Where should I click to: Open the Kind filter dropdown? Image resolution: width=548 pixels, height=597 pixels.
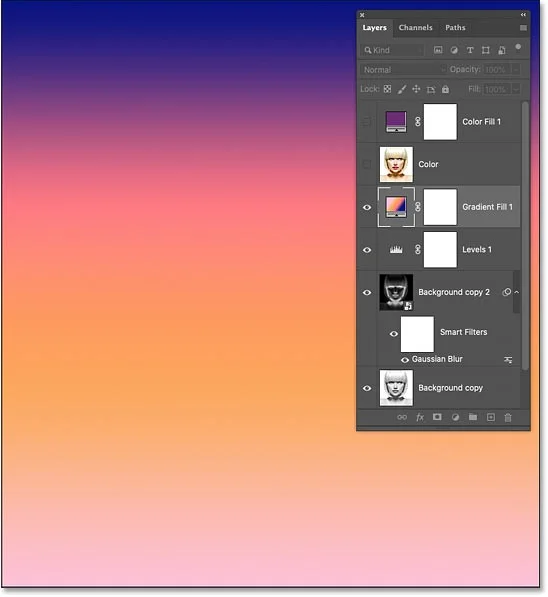tap(392, 50)
